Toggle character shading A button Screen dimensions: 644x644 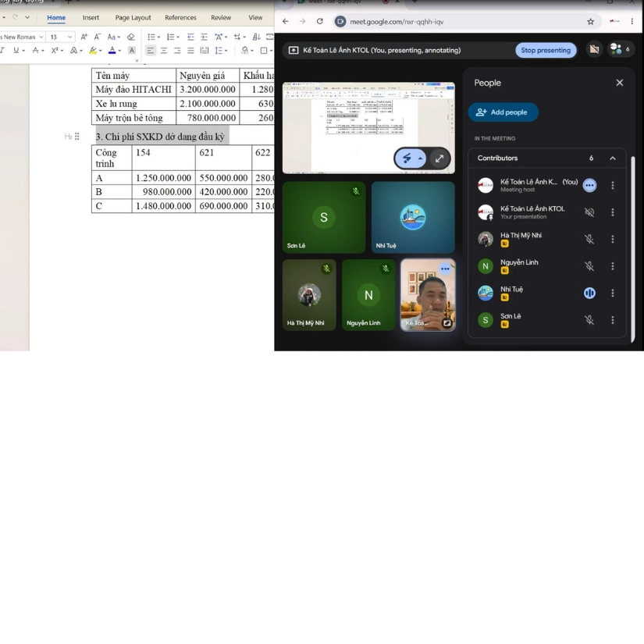click(132, 50)
